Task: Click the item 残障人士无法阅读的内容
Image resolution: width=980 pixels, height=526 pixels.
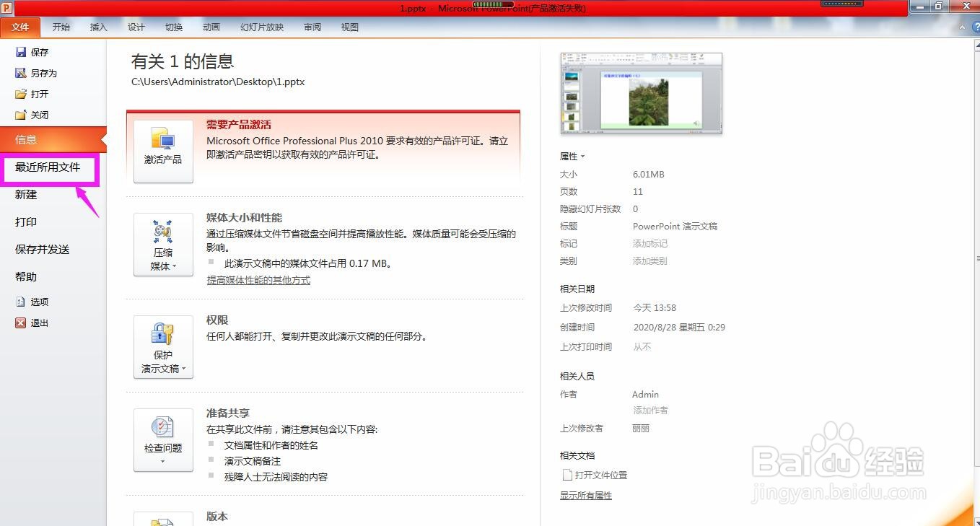Action: (x=276, y=477)
